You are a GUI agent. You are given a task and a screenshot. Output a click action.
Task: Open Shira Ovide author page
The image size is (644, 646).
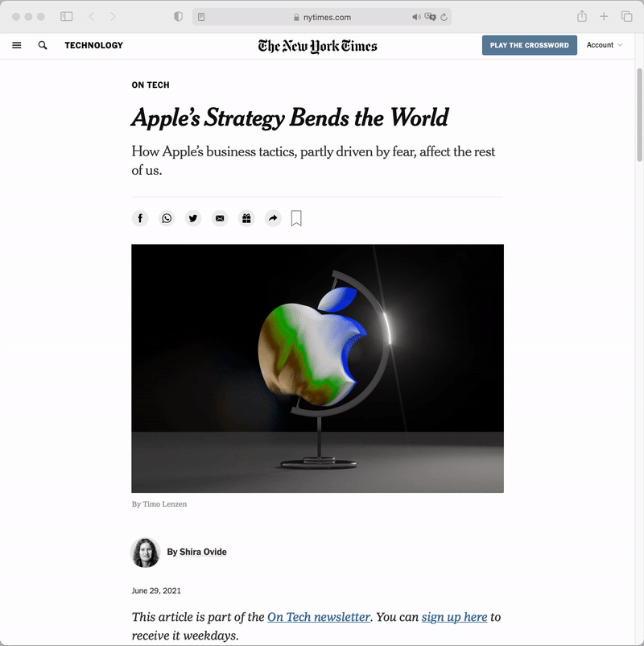point(203,552)
